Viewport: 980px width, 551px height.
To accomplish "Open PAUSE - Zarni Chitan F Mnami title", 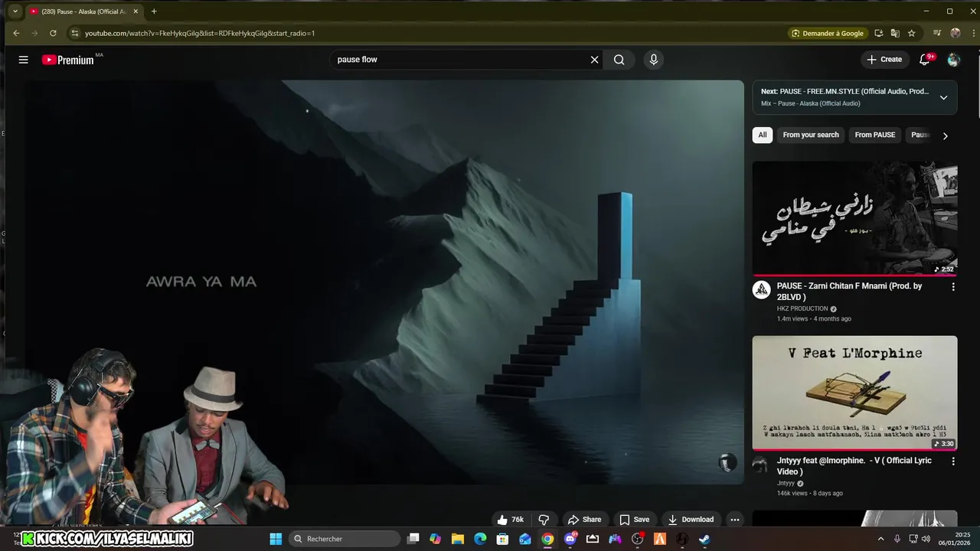I will click(849, 291).
